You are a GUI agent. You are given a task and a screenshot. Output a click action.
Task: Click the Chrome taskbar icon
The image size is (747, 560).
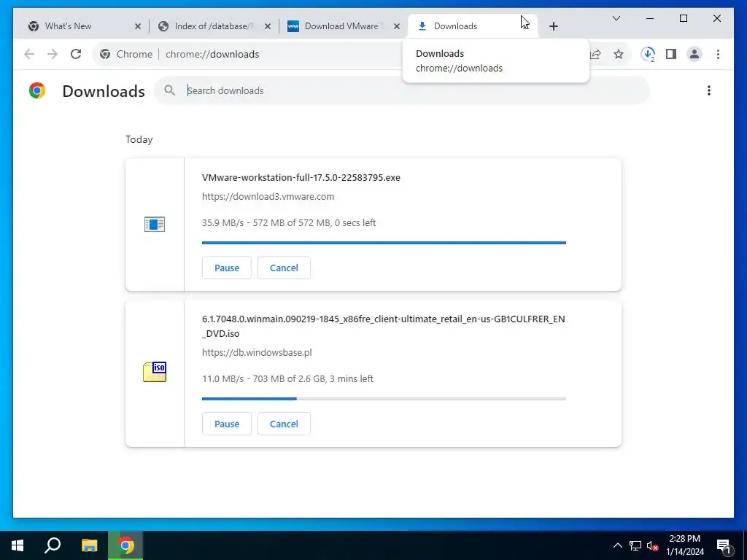coord(125,545)
